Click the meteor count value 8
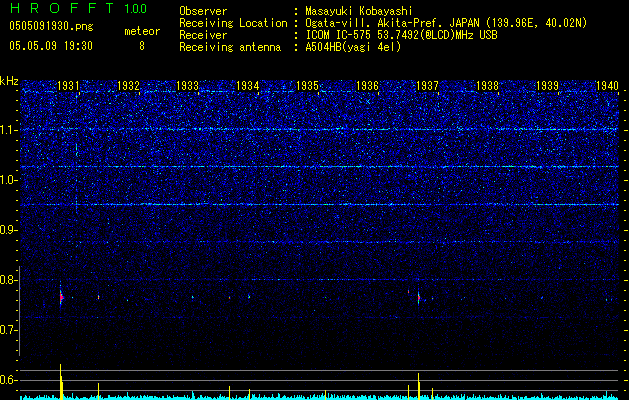This screenshot has height=400, width=629. click(142, 46)
